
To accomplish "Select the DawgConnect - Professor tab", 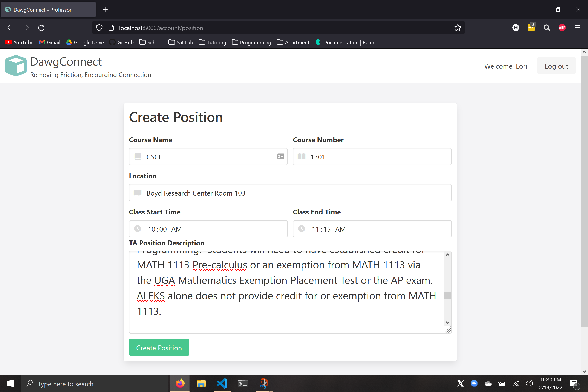I will [x=43, y=10].
